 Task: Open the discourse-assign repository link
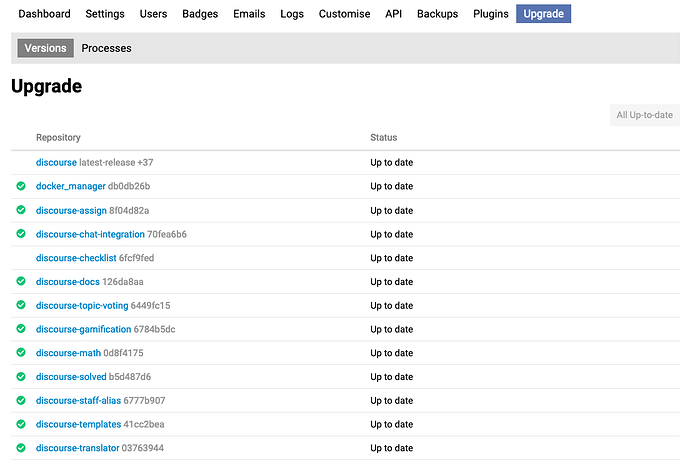pos(71,210)
